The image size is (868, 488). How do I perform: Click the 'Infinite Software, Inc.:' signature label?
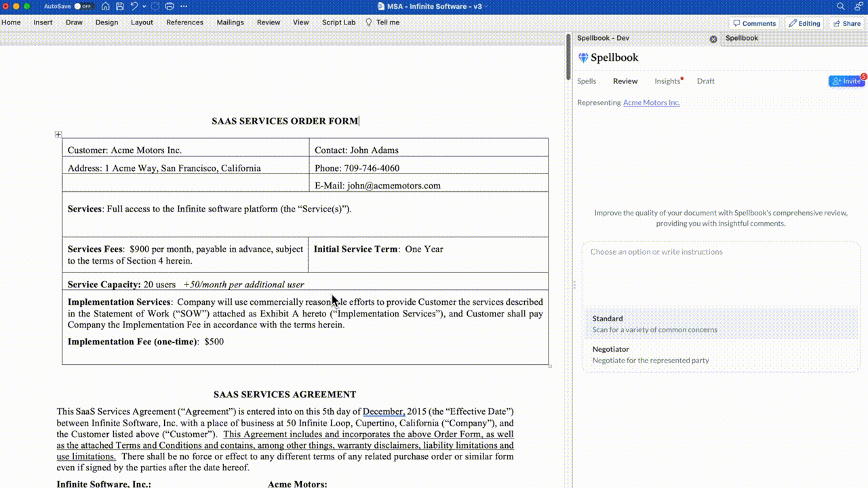click(104, 484)
